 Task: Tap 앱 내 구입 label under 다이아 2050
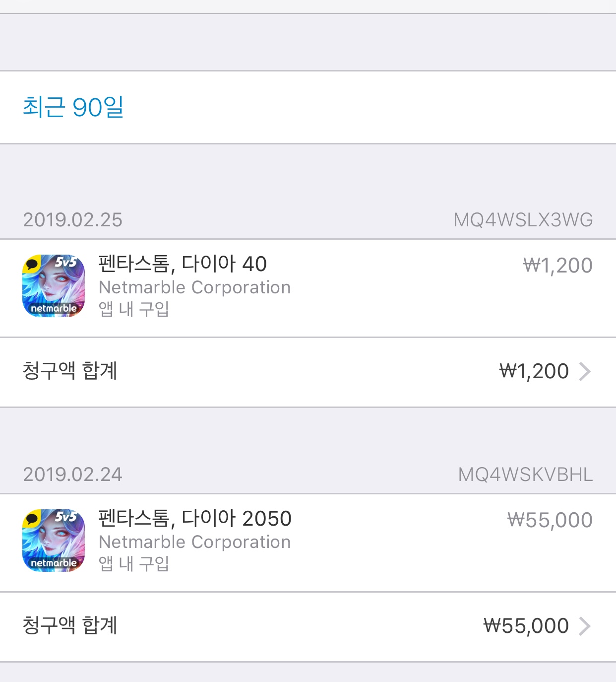coord(134,564)
